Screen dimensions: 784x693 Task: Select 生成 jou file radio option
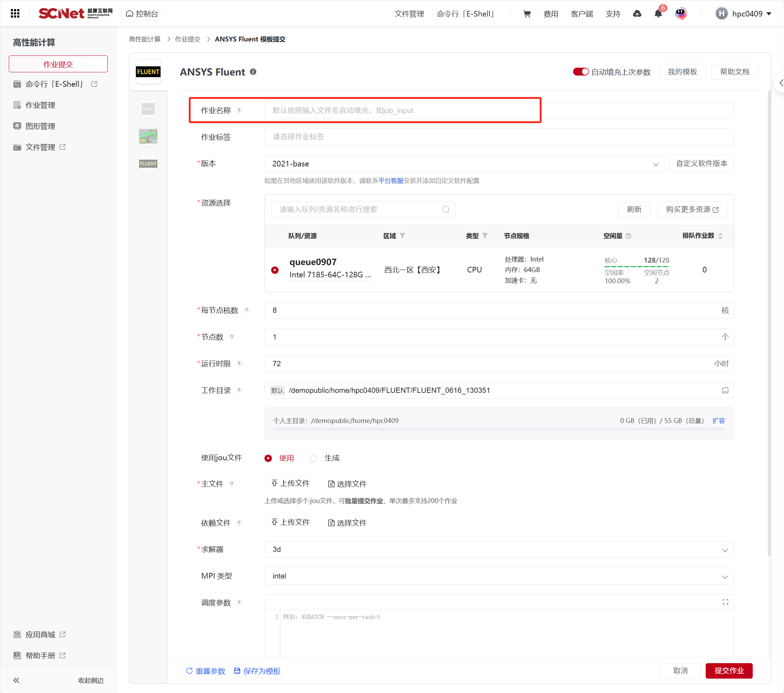click(x=313, y=458)
